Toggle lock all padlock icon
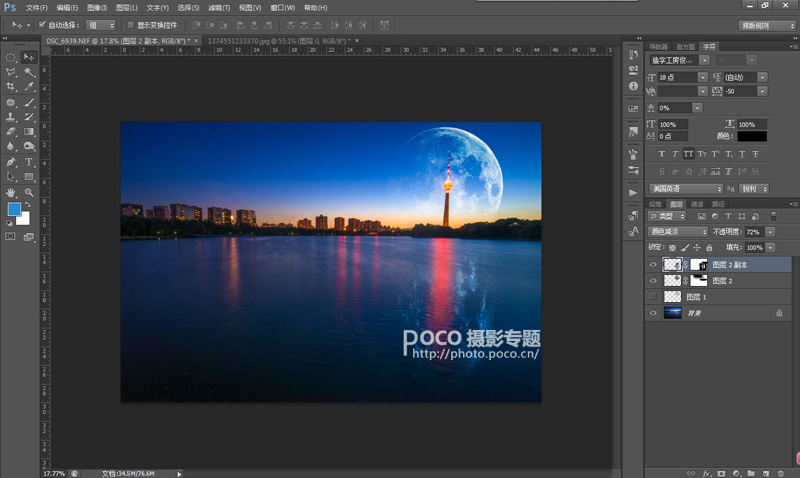 pyautogui.click(x=709, y=247)
